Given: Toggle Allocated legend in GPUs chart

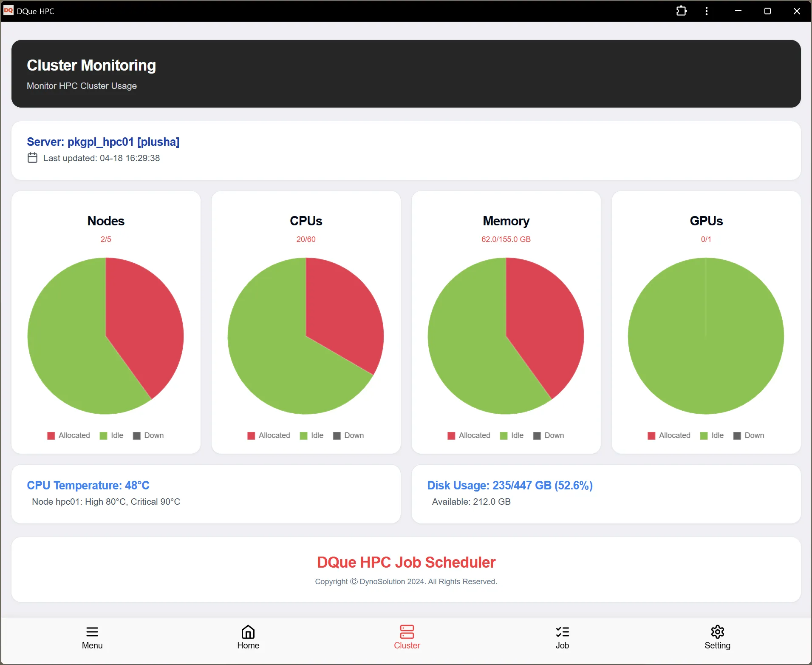Looking at the screenshot, I should pyautogui.click(x=669, y=435).
